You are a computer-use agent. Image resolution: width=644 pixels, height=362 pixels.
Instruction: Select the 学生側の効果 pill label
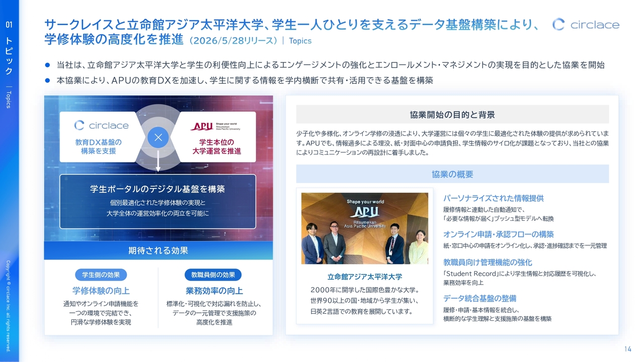point(101,275)
